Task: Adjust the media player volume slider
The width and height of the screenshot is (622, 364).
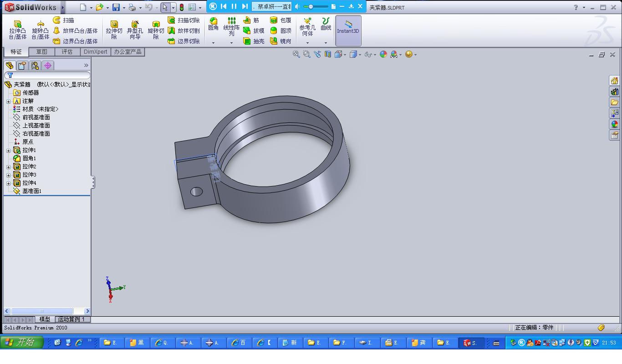Action: point(311,6)
